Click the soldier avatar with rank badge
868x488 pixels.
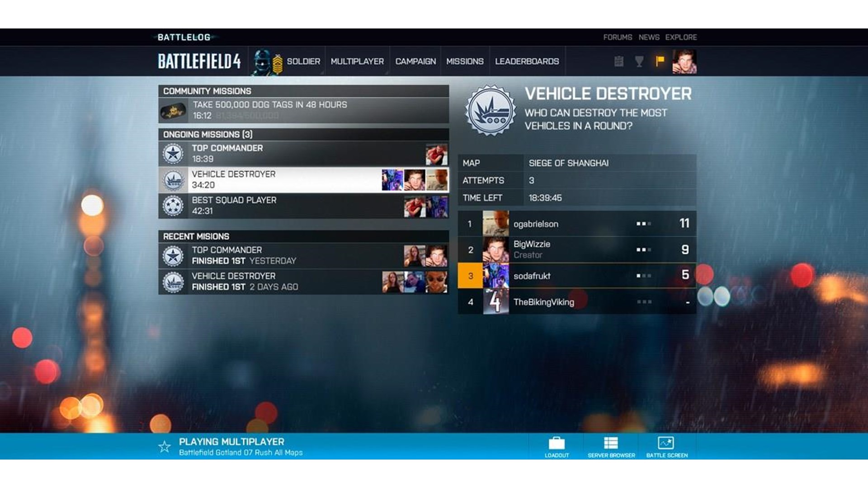click(x=267, y=62)
